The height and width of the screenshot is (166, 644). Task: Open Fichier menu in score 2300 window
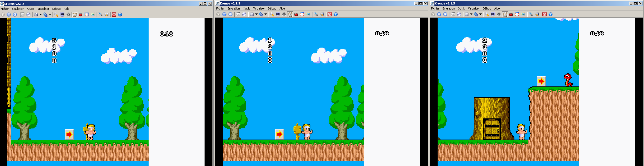coord(435,8)
